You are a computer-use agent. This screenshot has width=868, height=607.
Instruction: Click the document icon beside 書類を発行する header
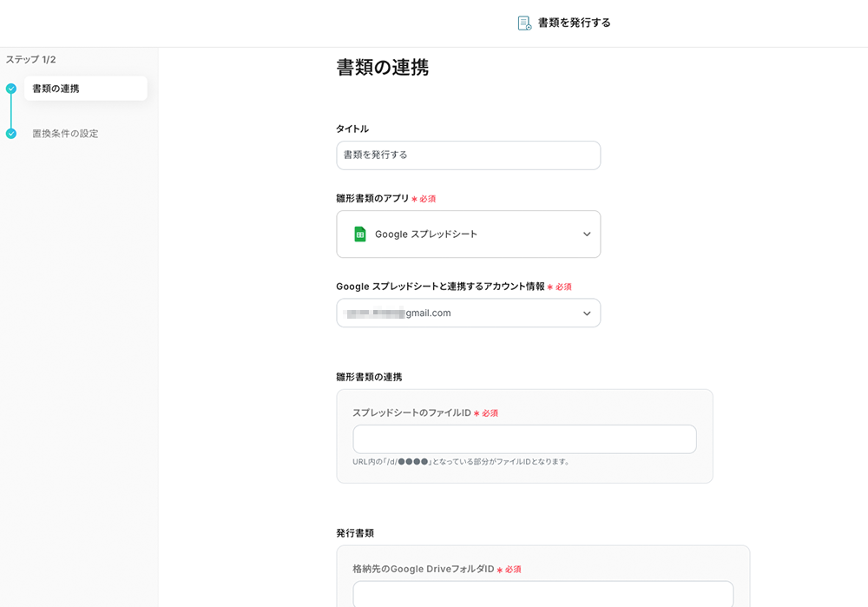pyautogui.click(x=524, y=23)
